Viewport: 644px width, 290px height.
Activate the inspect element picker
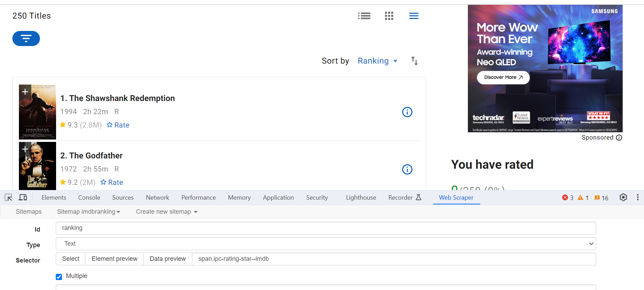[8, 198]
